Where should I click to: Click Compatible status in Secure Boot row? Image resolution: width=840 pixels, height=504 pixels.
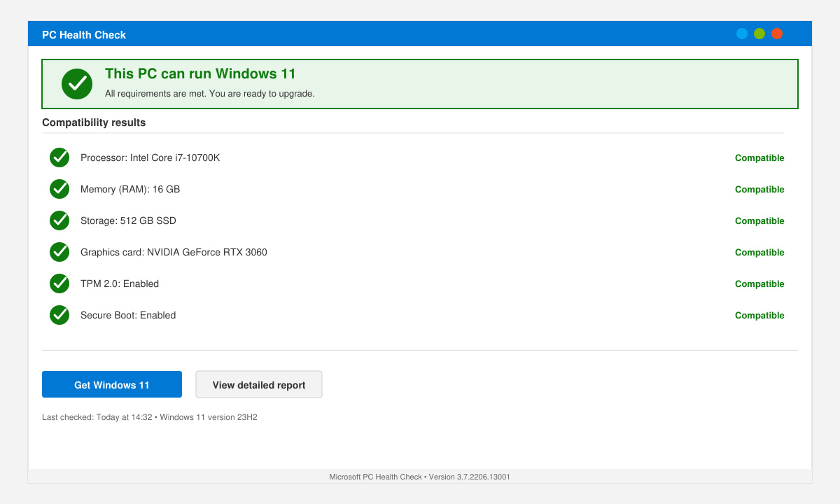point(759,316)
